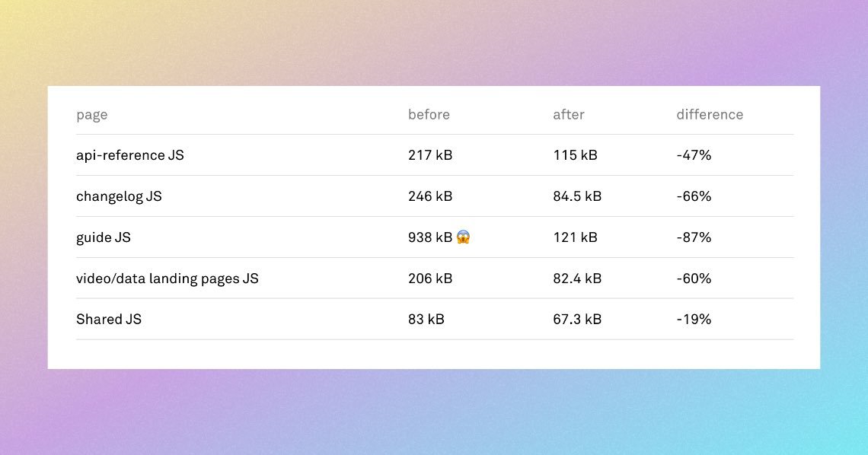Select the -47% difference value
The height and width of the screenshot is (455, 868).
pyautogui.click(x=694, y=155)
